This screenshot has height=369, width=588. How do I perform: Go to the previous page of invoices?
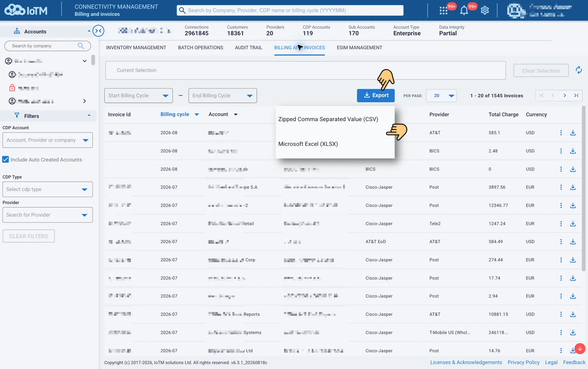553,95
